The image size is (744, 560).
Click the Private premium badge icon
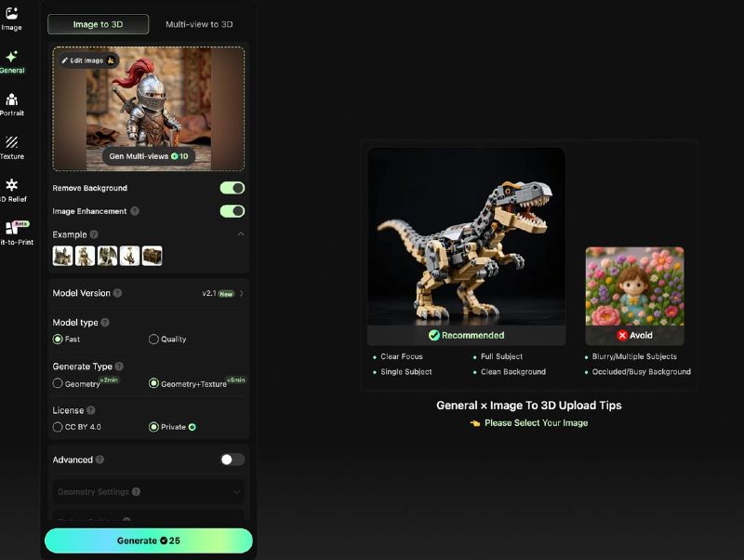point(193,427)
